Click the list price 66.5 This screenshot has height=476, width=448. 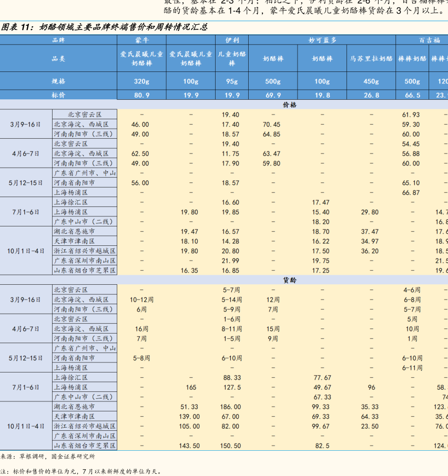coord(412,95)
